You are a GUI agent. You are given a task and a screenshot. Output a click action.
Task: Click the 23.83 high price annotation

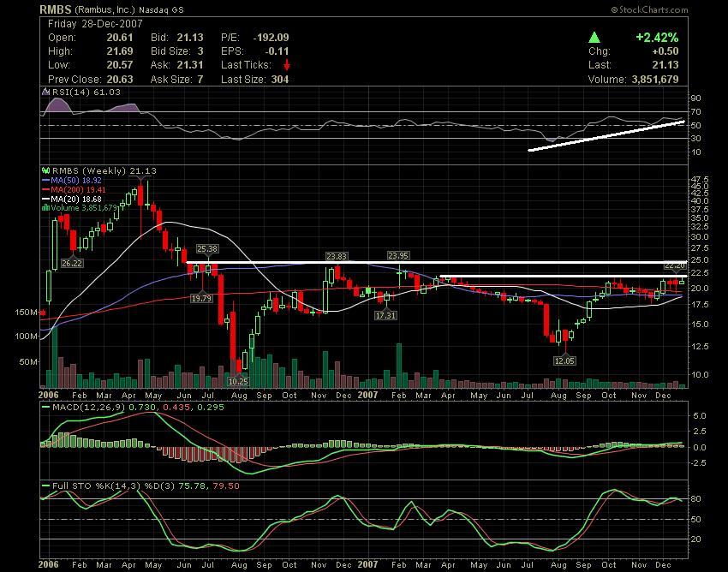pos(337,256)
